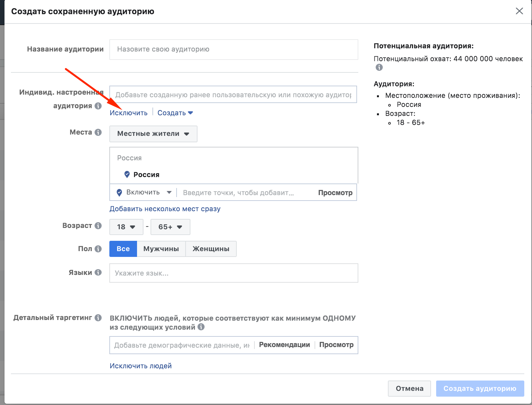Click info icon next to custom audience label
The width and height of the screenshot is (532, 405).
coord(98,106)
